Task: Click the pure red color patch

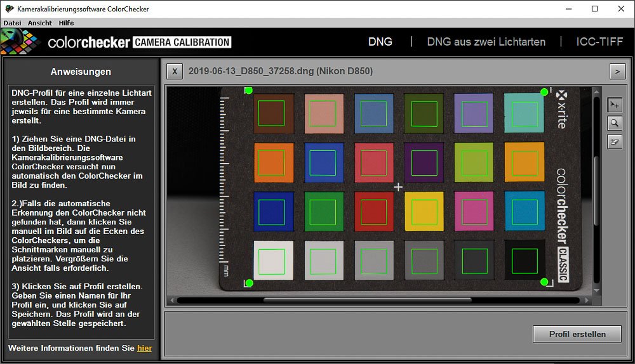Action: [x=374, y=211]
